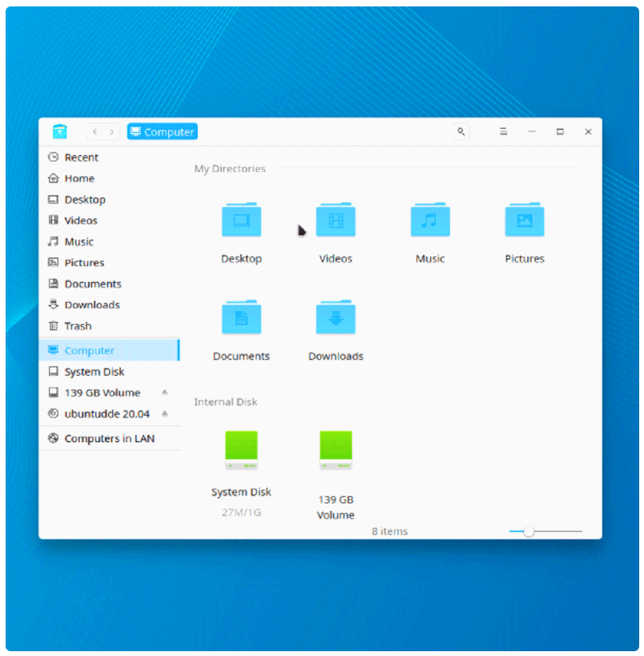Open System Disk in the sidebar
Viewport: 644px width, 656px height.
[109, 372]
